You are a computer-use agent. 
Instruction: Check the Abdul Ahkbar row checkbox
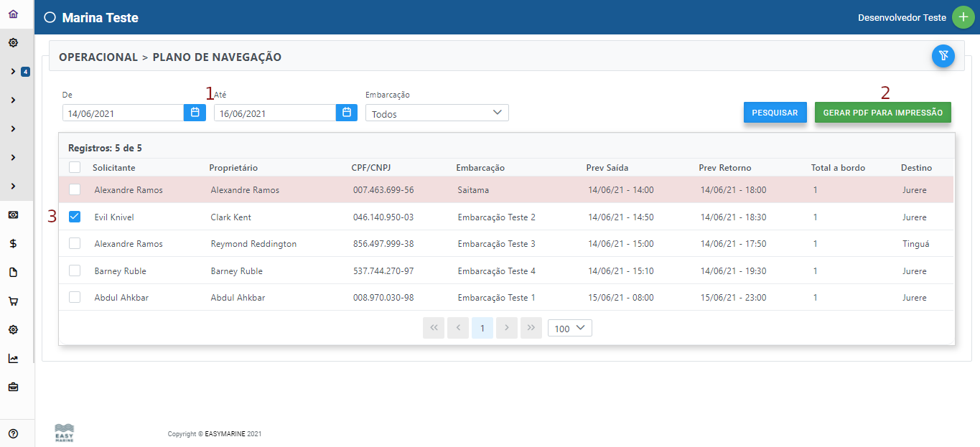tap(75, 297)
